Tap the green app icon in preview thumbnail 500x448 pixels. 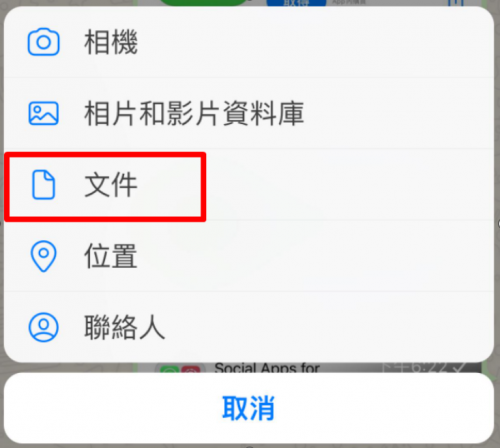[170, 369]
